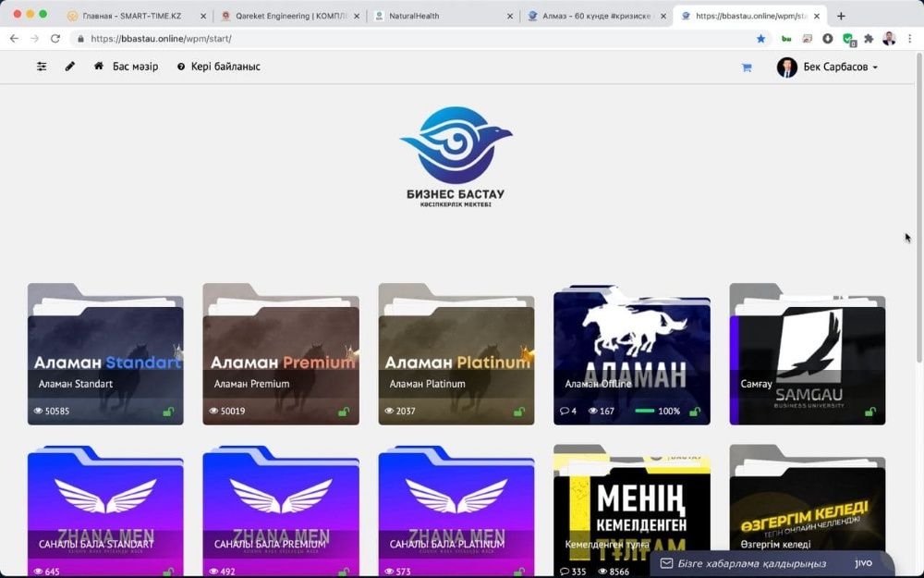This screenshot has height=578, width=924.
Task: Click the green unlock icon on Аламан Standart
Action: pyautogui.click(x=168, y=412)
